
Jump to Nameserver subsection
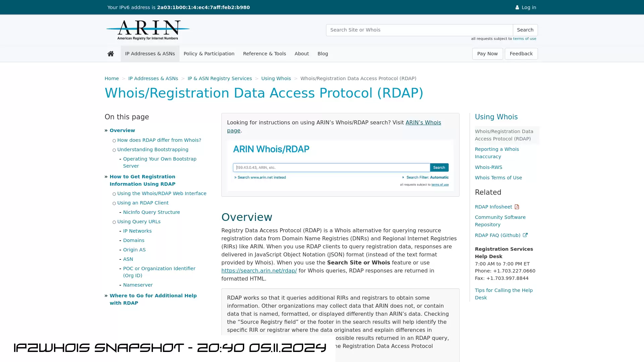(138, 285)
